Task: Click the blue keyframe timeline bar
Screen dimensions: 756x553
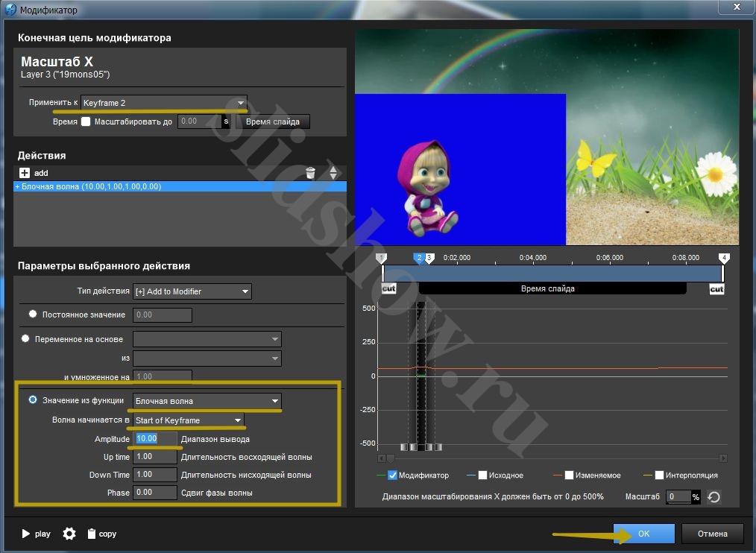Action: 552,274
